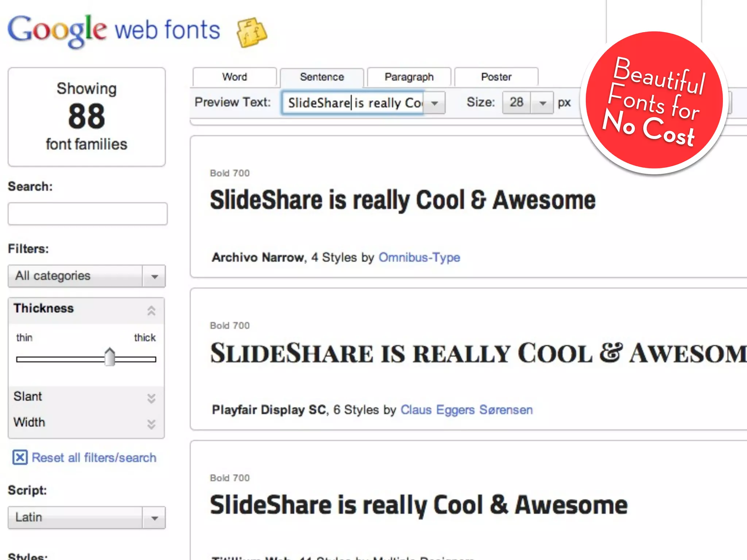Click the yellow font puzzle icon

click(x=252, y=33)
